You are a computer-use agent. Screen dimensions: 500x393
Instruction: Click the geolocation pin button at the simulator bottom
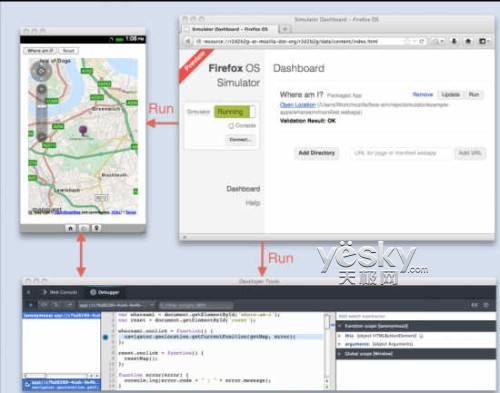tap(97, 228)
